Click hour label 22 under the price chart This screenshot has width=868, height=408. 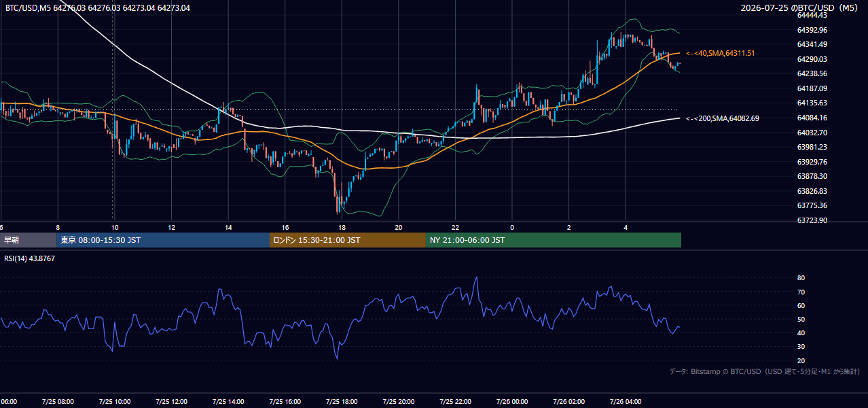tap(455, 228)
